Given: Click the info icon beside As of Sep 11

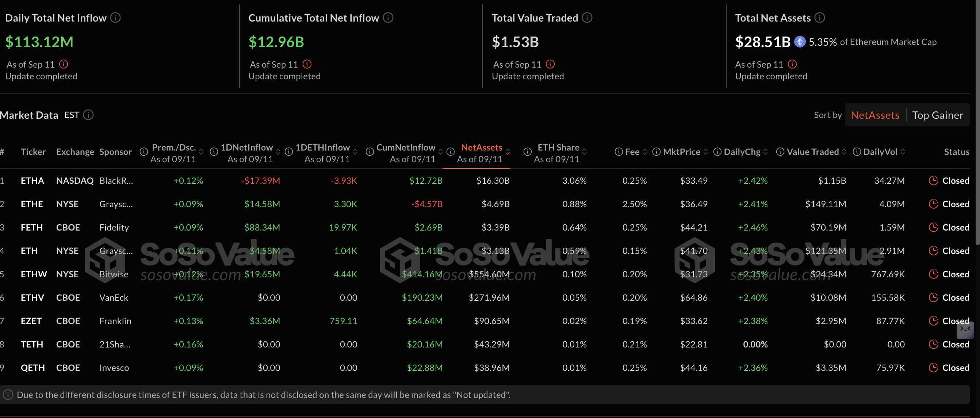Looking at the screenshot, I should click(63, 64).
